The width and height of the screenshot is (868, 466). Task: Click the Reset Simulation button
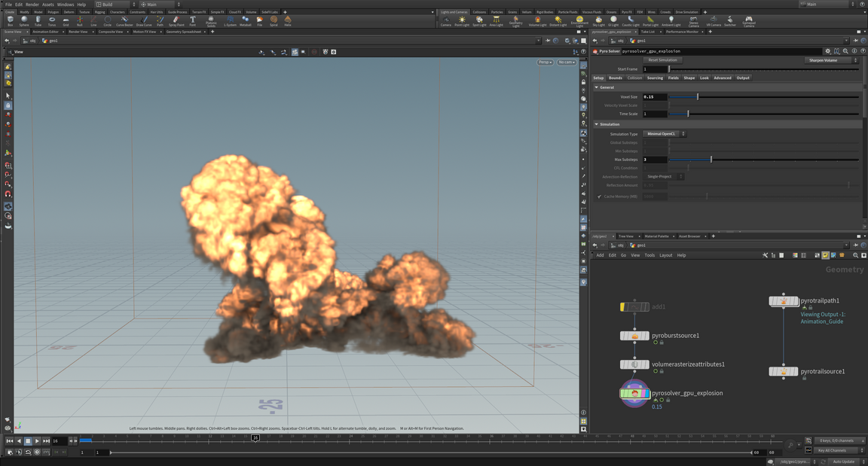pos(663,60)
